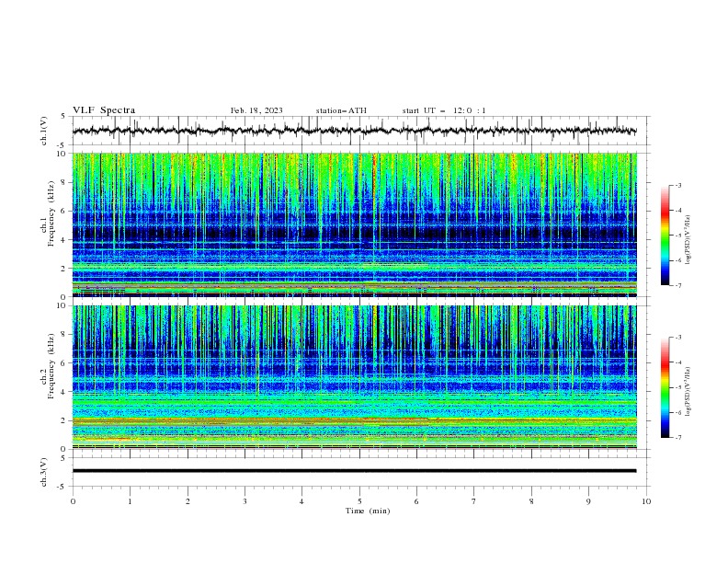
Task: Click the "6" kHz tick of ch.2 spectrogram
Action: click(x=64, y=363)
